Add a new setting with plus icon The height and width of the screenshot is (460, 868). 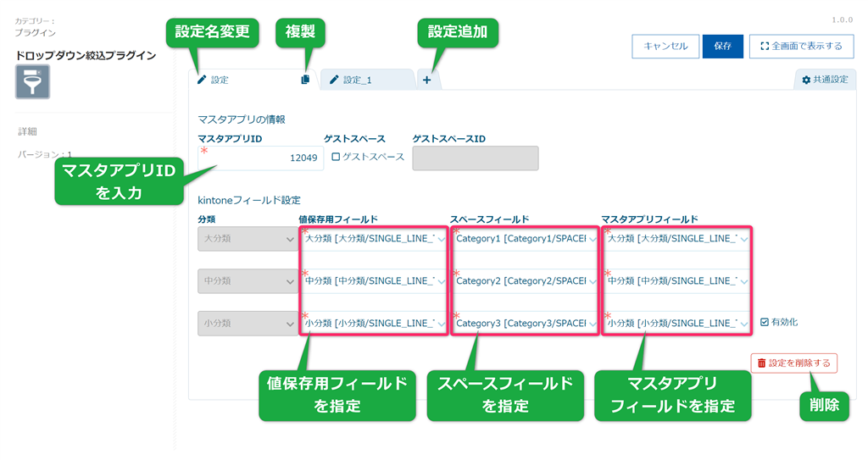click(x=427, y=80)
